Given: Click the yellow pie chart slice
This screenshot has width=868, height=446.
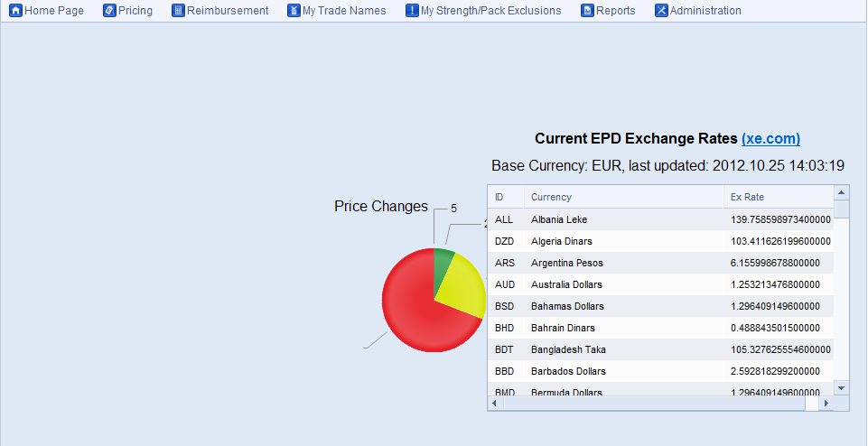Looking at the screenshot, I should coord(462,284).
